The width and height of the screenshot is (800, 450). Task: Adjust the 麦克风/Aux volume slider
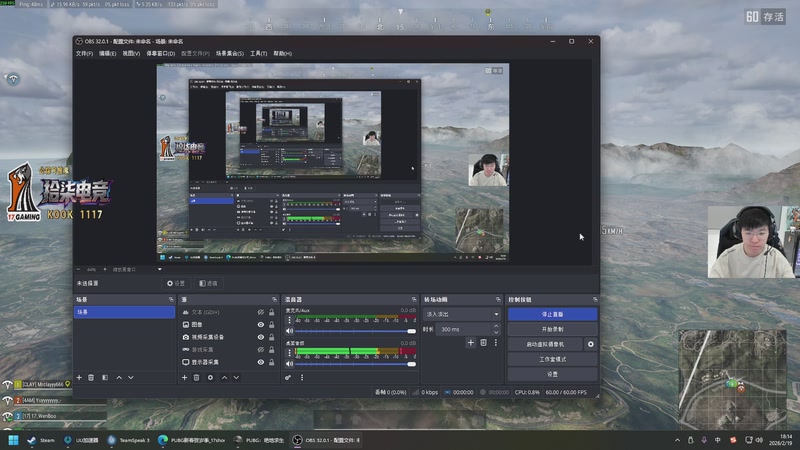tap(355, 331)
